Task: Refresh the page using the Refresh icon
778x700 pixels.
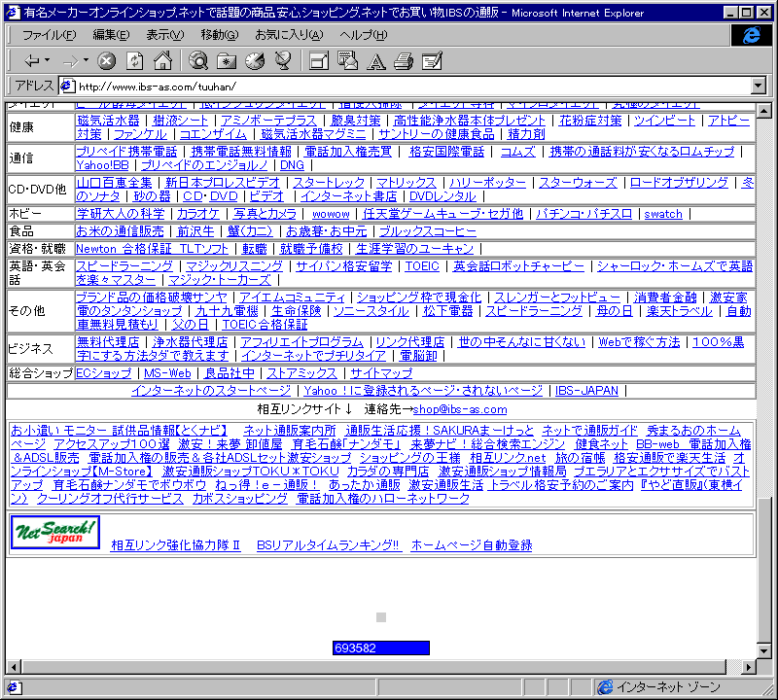Action: 134,61
